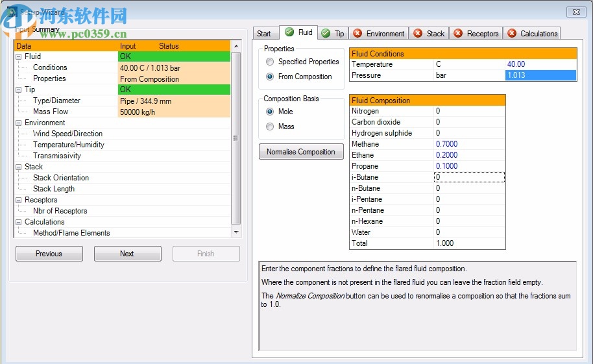Select Method/Flame Elements tree row
Image resolution: width=593 pixels, height=364 pixels.
coord(122,233)
